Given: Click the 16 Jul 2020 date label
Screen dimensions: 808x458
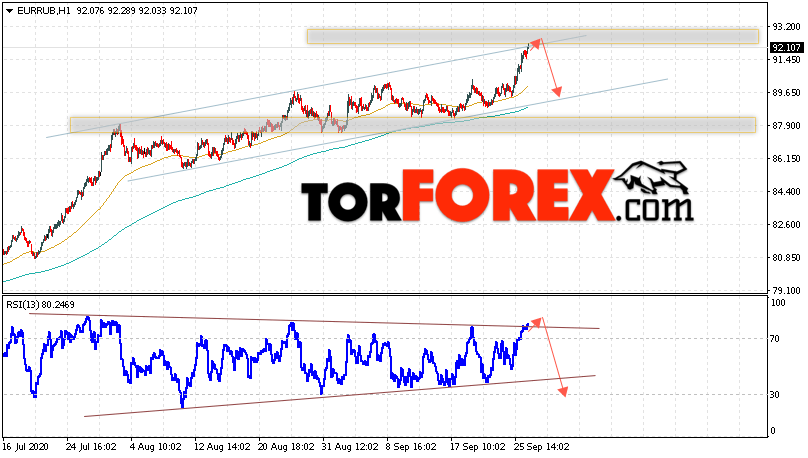Looking at the screenshot, I should (25, 447).
